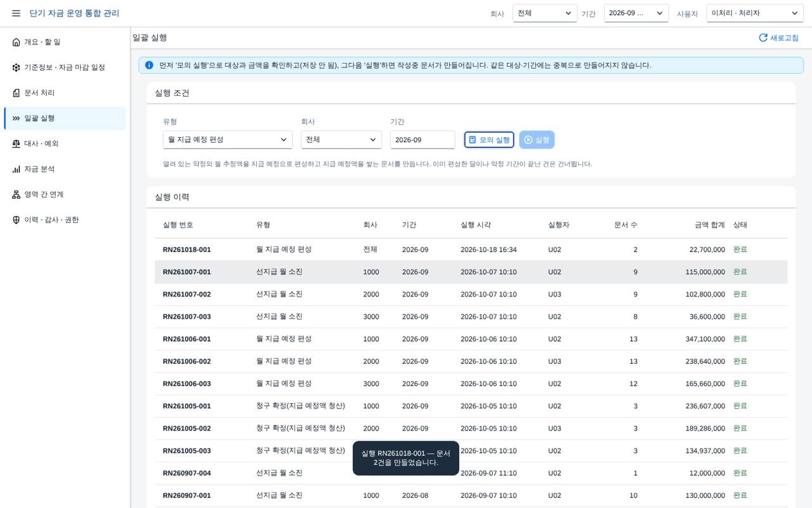Click the 실행 번호 column header
Image resolution: width=812 pixels, height=508 pixels.
pyautogui.click(x=178, y=225)
